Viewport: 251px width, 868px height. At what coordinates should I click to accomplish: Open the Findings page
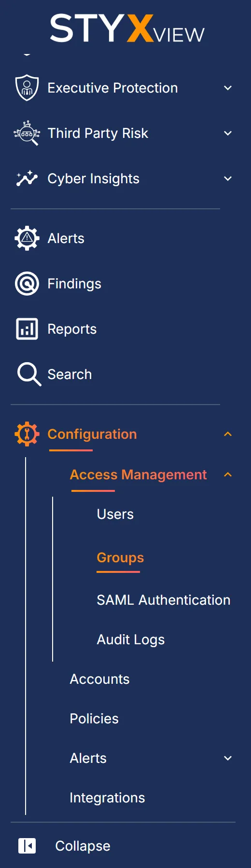coord(74,284)
